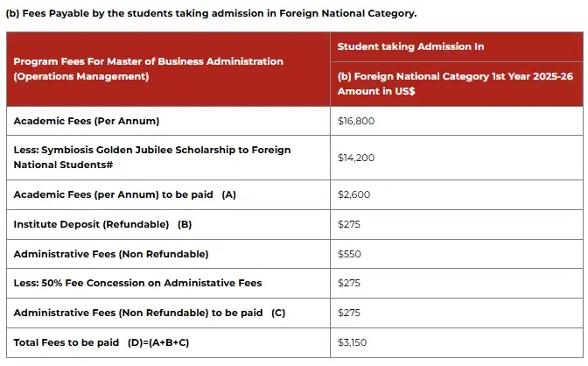Click the $3,150 total amount

pyautogui.click(x=353, y=342)
